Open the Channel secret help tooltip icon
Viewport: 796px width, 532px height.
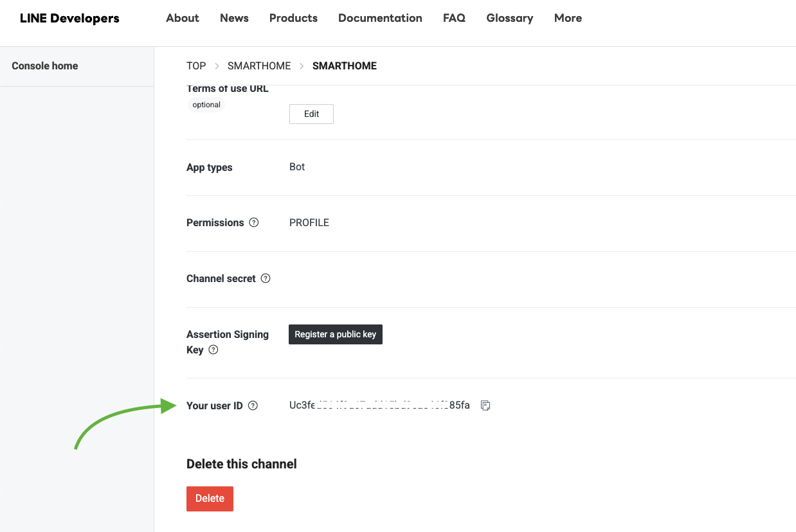pyautogui.click(x=266, y=279)
